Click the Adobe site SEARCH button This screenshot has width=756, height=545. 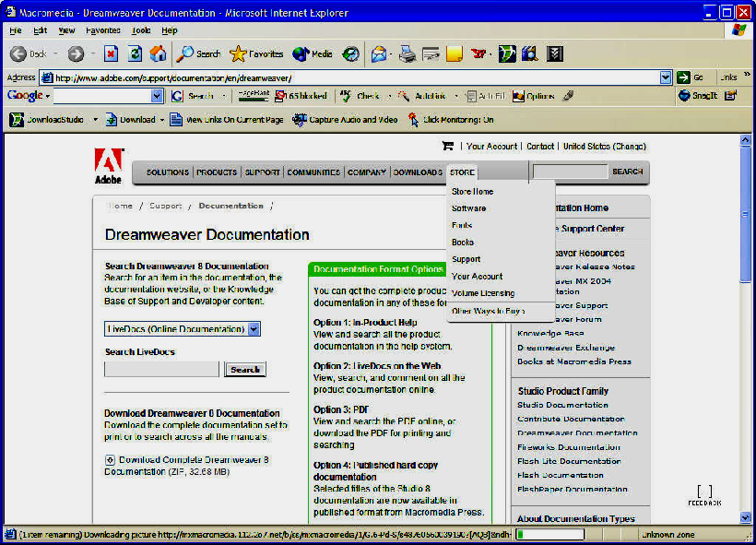click(627, 172)
